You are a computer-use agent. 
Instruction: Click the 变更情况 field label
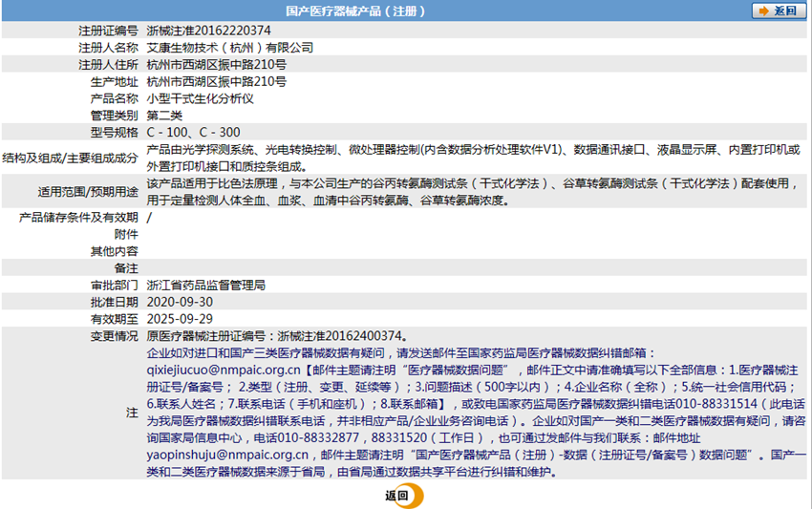[115, 336]
